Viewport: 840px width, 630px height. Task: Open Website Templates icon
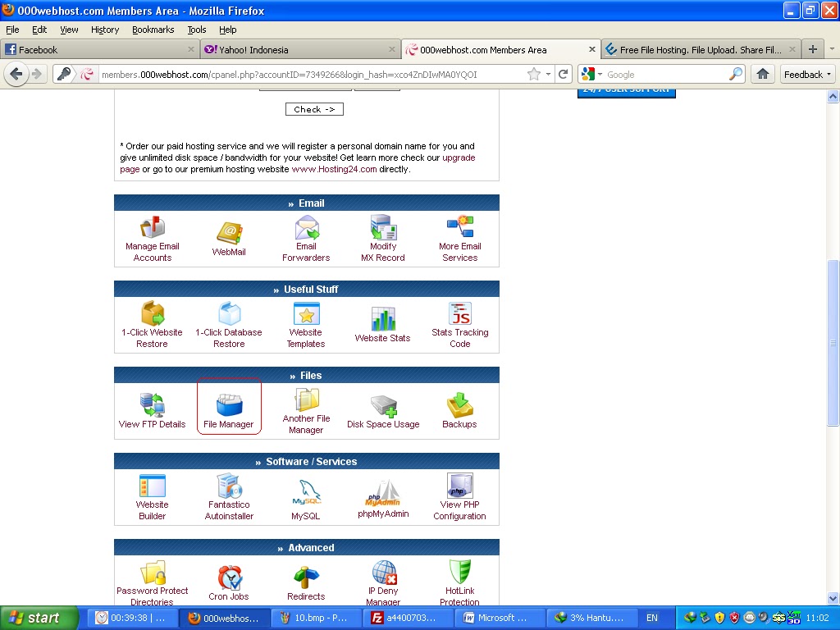[307, 313]
